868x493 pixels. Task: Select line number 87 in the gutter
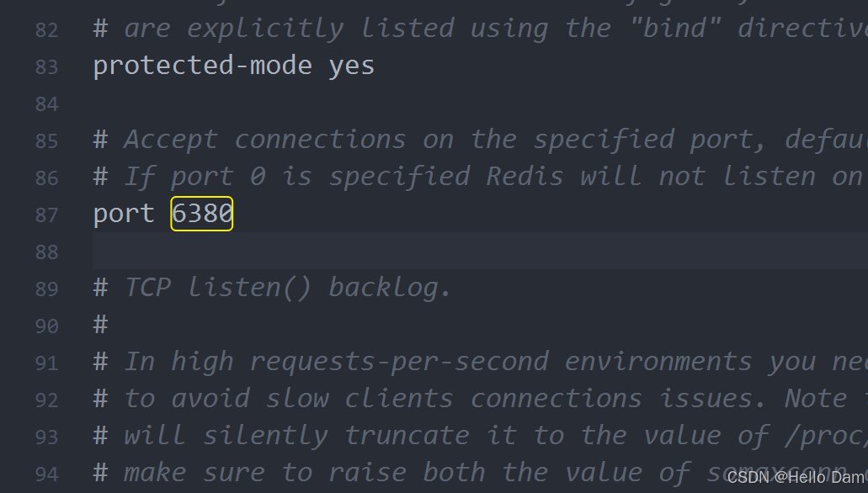pyautogui.click(x=47, y=215)
